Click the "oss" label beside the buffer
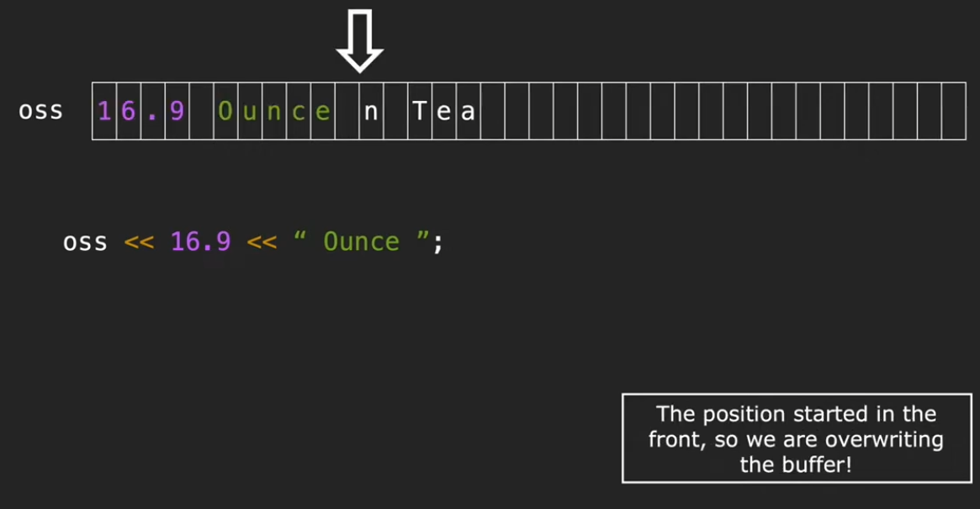 tap(41, 111)
